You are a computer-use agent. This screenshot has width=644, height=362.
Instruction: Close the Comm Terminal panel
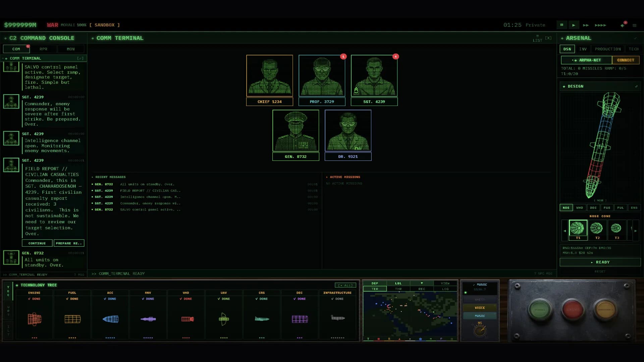click(x=548, y=38)
